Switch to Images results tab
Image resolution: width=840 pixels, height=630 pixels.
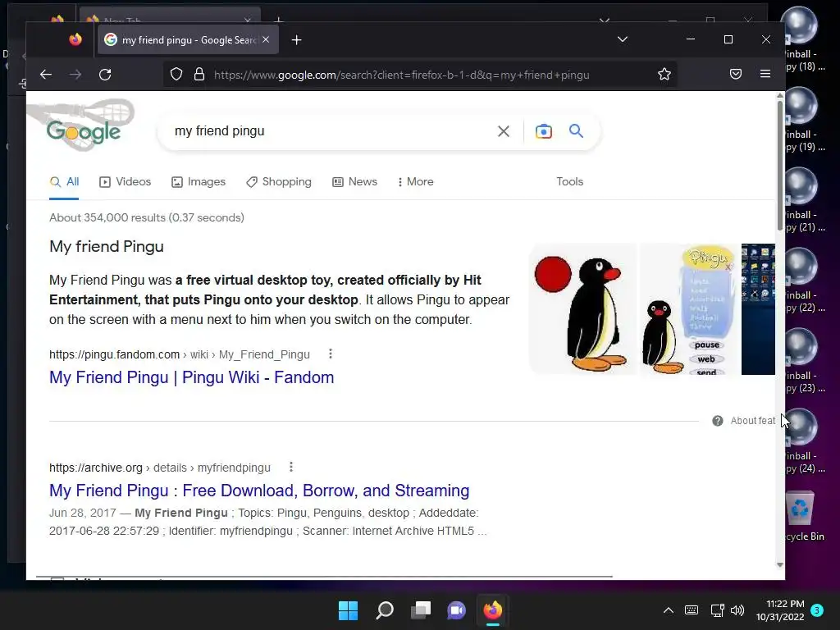(x=199, y=182)
